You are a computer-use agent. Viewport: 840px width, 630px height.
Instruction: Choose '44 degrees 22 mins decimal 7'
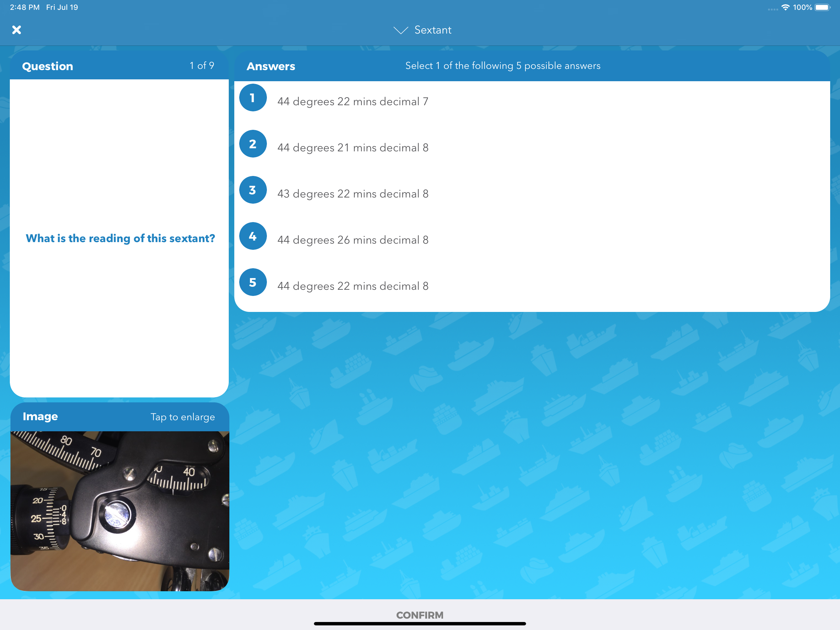point(353,102)
